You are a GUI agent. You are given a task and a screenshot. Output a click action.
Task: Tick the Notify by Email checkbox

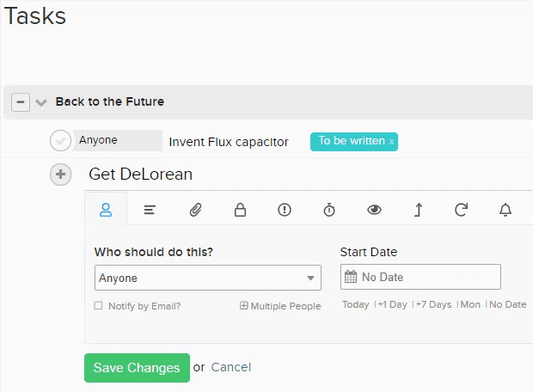(98, 306)
